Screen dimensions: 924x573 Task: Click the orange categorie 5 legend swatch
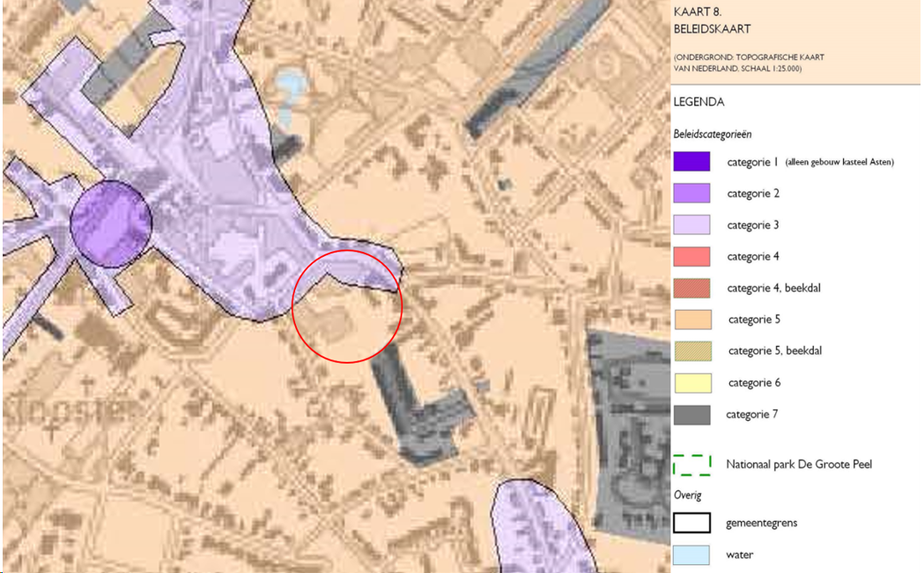point(691,320)
